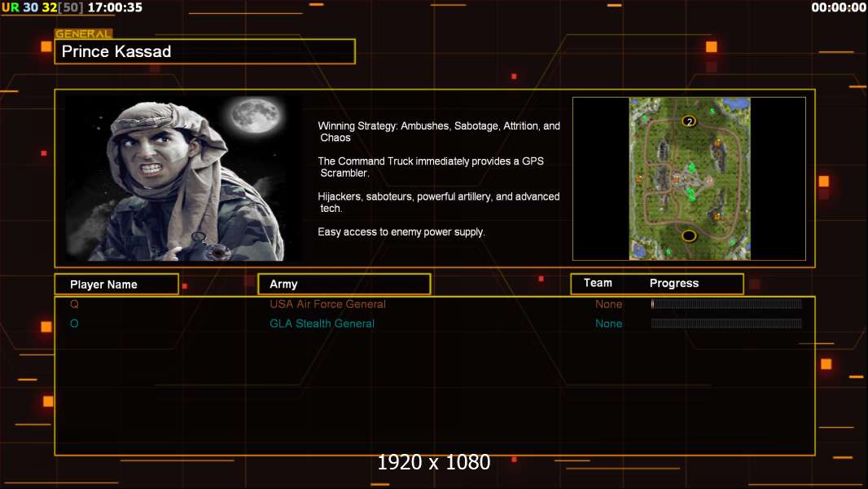Screen dimensions: 868x489
Task: Click the Hijackers, saboteurs description line
Action: [x=438, y=202]
